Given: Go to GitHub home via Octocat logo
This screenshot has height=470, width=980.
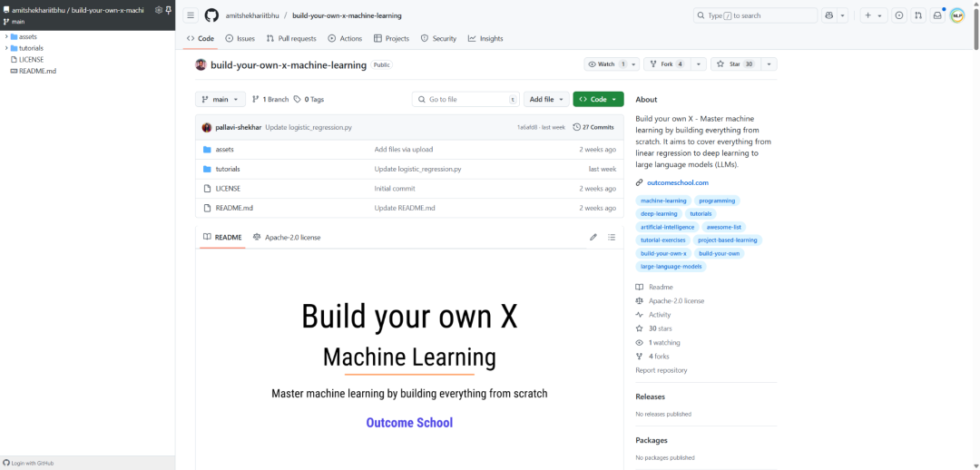Looking at the screenshot, I should [x=211, y=15].
